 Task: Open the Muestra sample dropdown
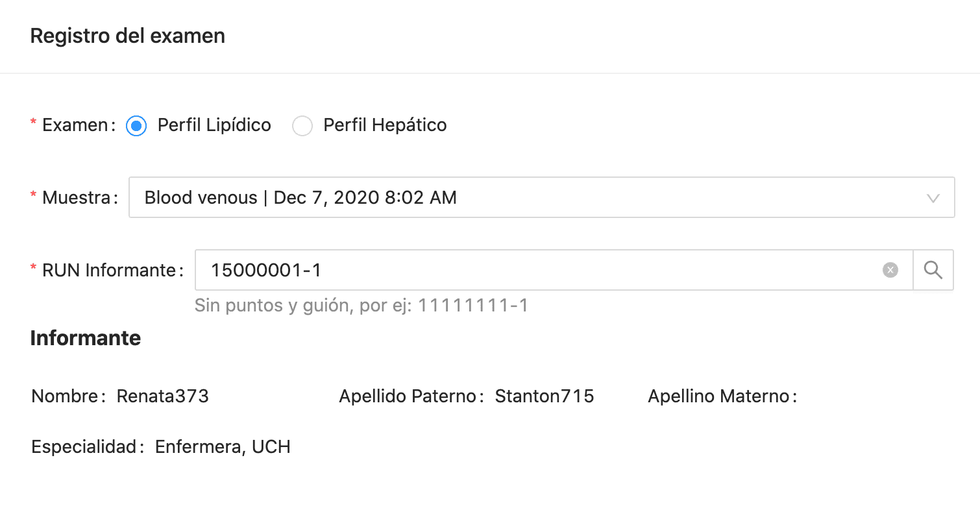point(541,197)
